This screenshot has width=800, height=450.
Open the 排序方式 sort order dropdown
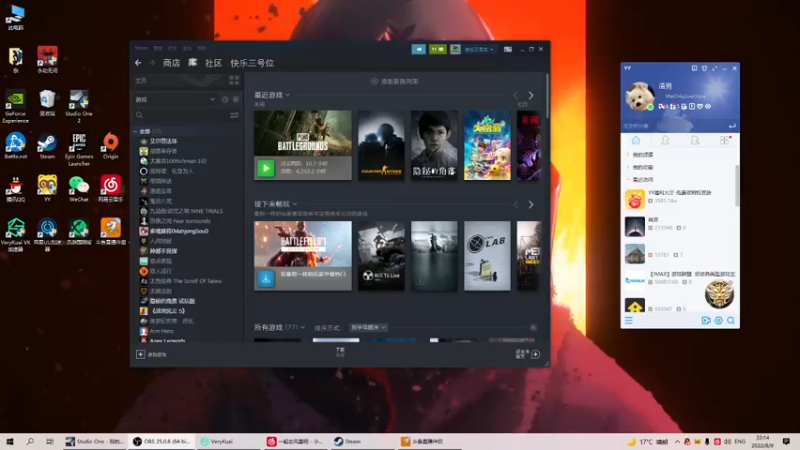click(368, 327)
